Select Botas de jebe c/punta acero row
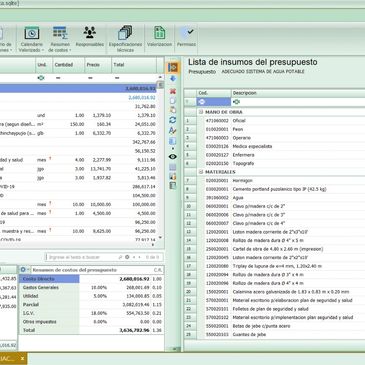 275,326
